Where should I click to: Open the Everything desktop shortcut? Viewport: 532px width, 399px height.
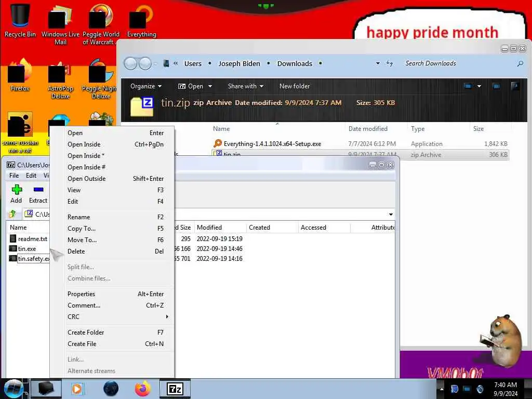(x=141, y=21)
